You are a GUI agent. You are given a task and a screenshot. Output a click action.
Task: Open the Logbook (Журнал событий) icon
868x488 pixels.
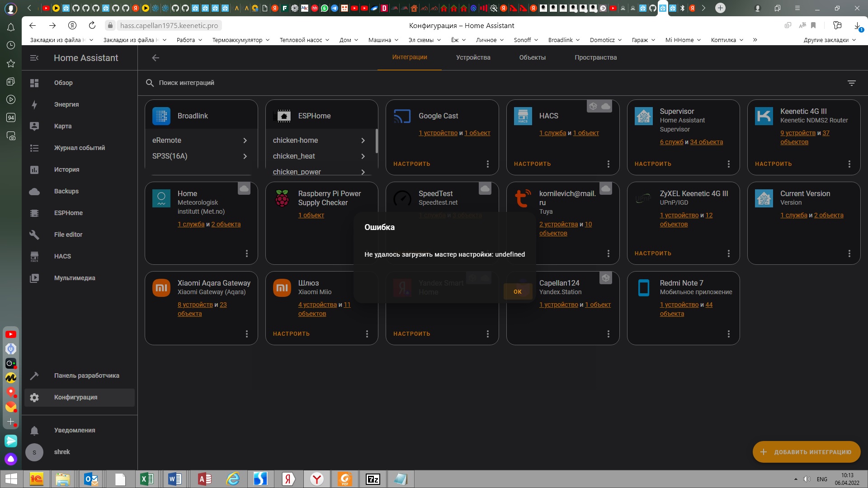34,148
